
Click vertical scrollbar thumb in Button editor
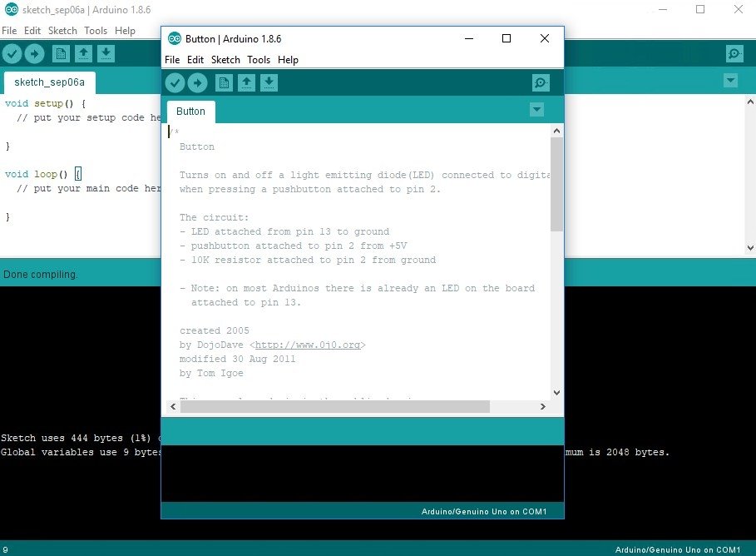(556, 185)
